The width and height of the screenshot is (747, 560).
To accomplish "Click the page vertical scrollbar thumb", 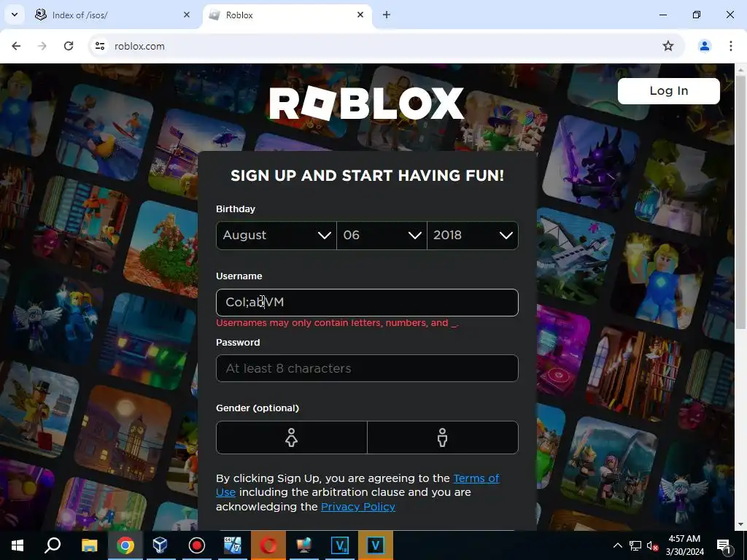I will 740,202.
